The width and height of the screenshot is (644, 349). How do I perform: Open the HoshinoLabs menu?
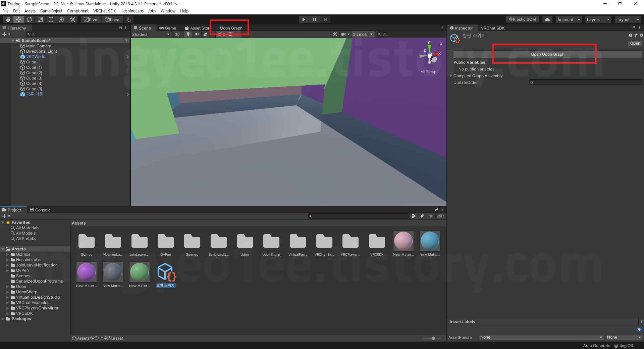tap(132, 11)
